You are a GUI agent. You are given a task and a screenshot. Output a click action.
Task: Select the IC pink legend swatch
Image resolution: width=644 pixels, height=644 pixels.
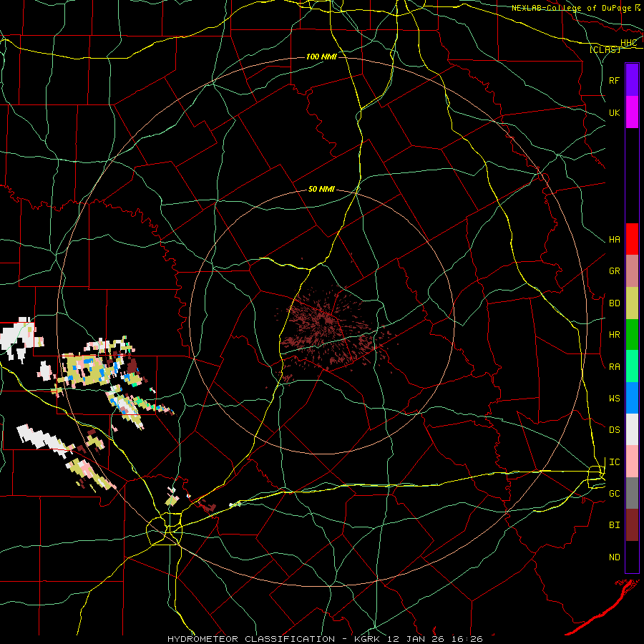click(x=632, y=462)
